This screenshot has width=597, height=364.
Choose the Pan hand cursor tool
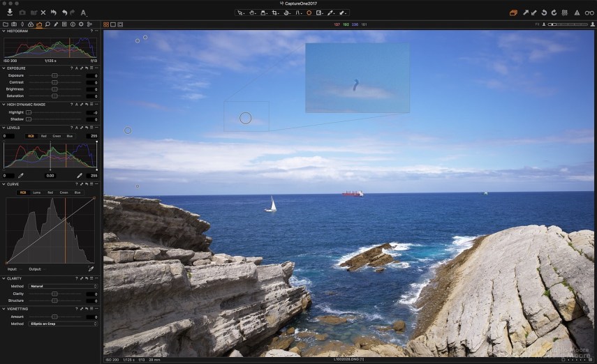click(x=252, y=13)
